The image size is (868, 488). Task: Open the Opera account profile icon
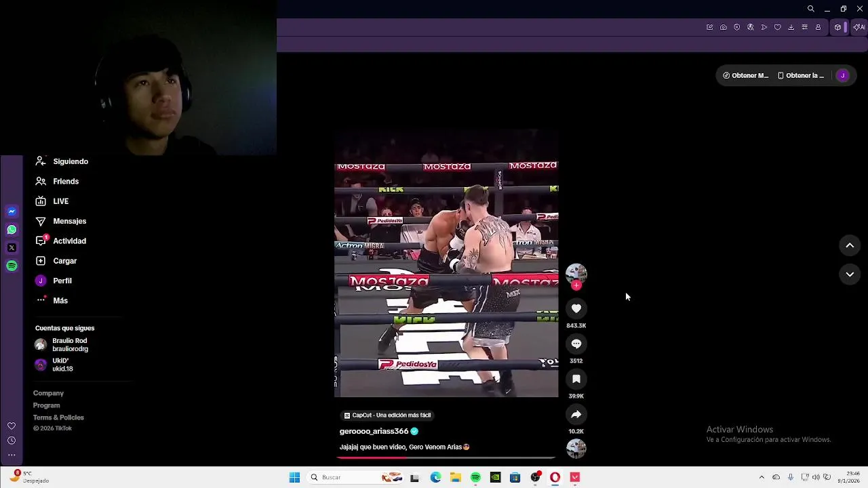[818, 27]
